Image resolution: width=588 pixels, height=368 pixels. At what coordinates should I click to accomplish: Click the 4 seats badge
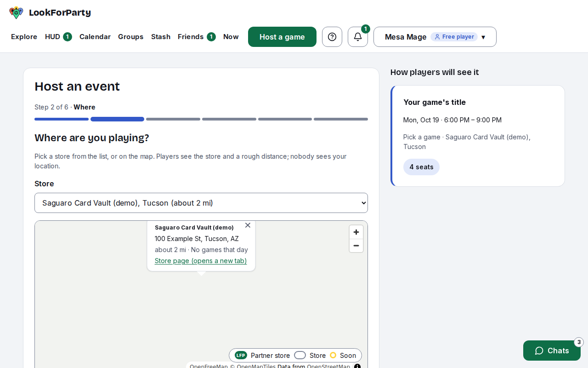pyautogui.click(x=421, y=167)
